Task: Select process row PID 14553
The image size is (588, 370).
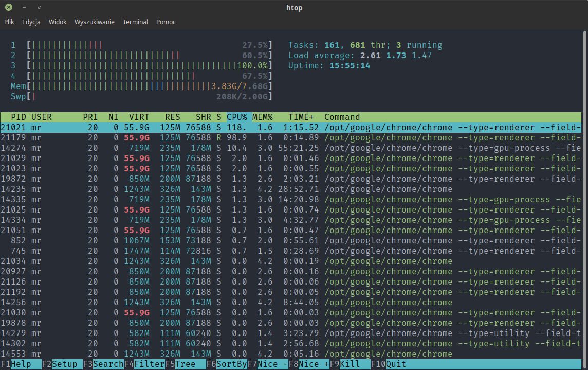Action: click(x=291, y=354)
